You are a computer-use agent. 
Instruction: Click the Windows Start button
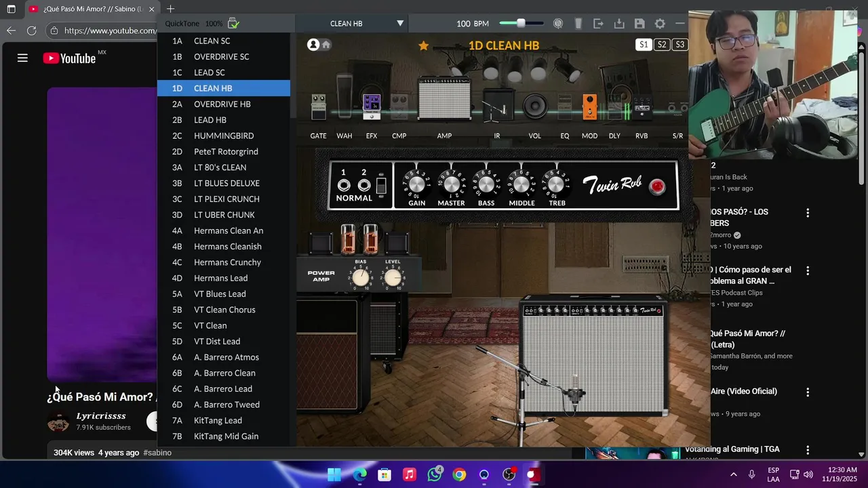(334, 474)
